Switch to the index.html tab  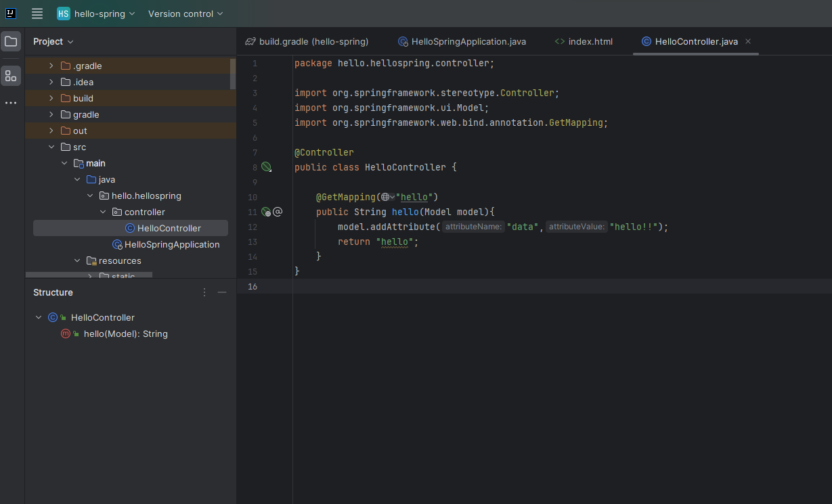[590, 41]
